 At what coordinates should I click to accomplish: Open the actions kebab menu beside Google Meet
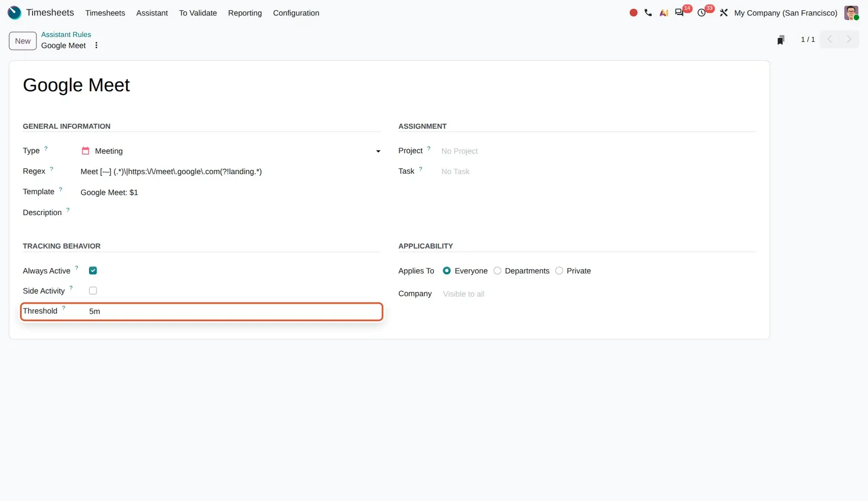tap(96, 46)
